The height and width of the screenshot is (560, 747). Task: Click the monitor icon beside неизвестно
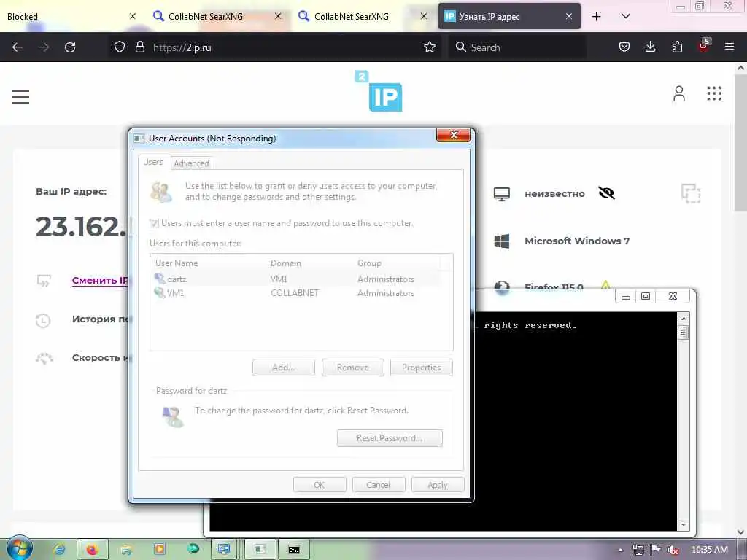point(502,194)
